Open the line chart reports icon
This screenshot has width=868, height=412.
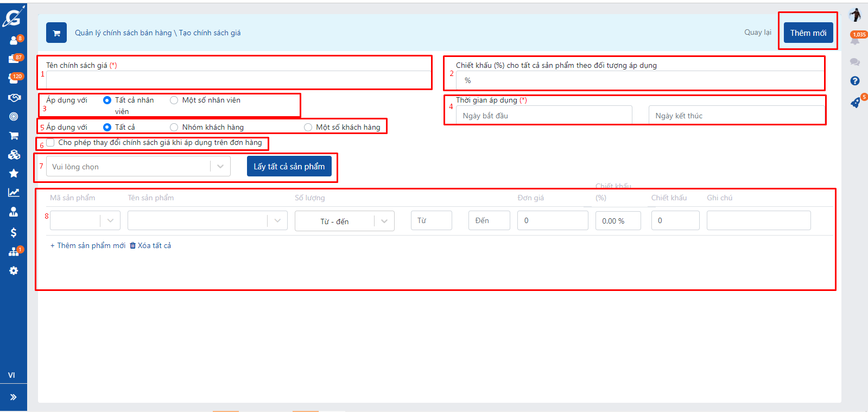click(x=14, y=193)
